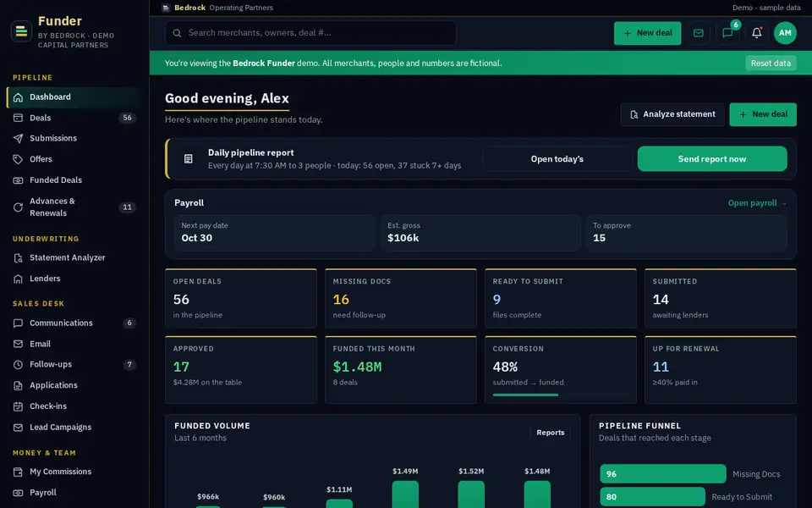The height and width of the screenshot is (508, 812).
Task: Click the Reports button on Funded Volume
Action: [x=551, y=433]
